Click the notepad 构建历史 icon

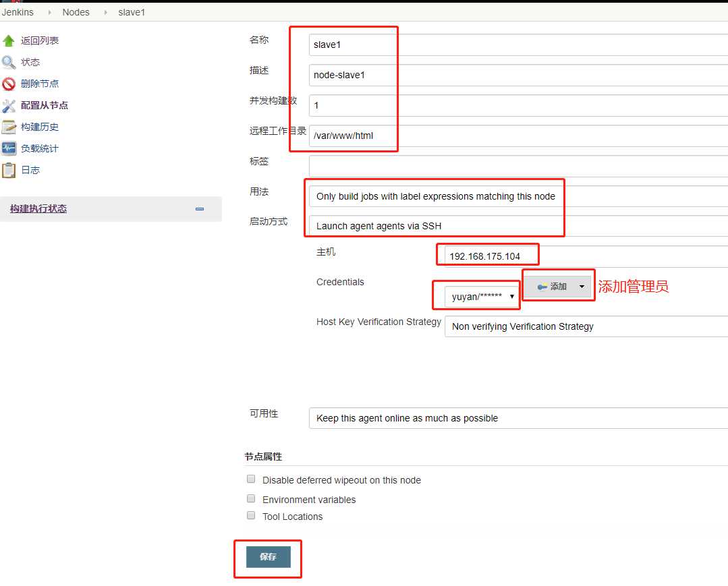(8, 127)
